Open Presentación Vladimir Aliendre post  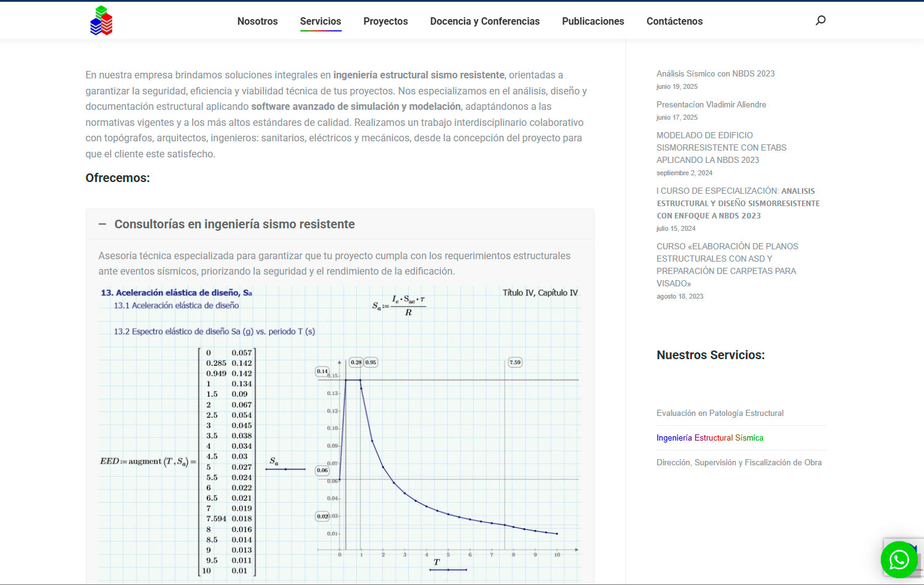tap(711, 104)
